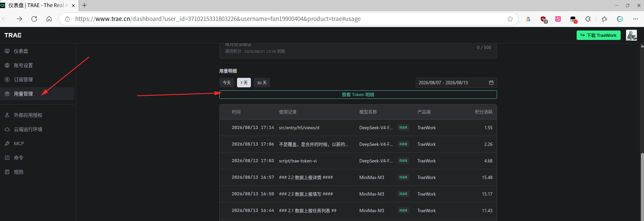Click record ### 2.2 数据上报详情
Image resolution: width=644 pixels, height=221 pixels.
[x=306, y=177]
